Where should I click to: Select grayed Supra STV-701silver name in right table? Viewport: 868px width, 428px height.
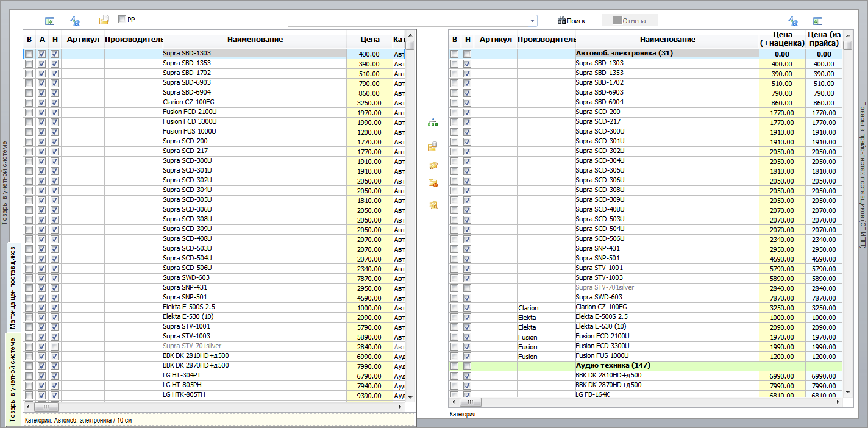(x=605, y=287)
